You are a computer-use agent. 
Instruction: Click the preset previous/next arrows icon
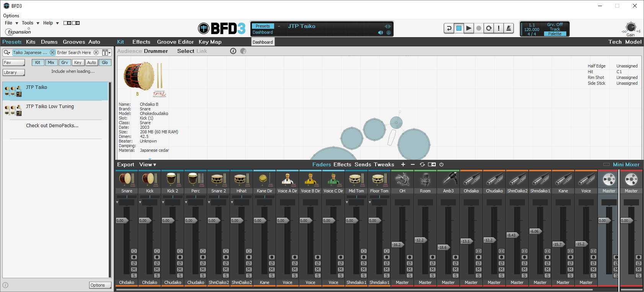coord(388,26)
